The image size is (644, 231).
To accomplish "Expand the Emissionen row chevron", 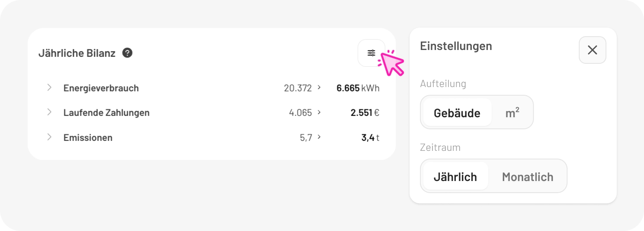I will [49, 137].
